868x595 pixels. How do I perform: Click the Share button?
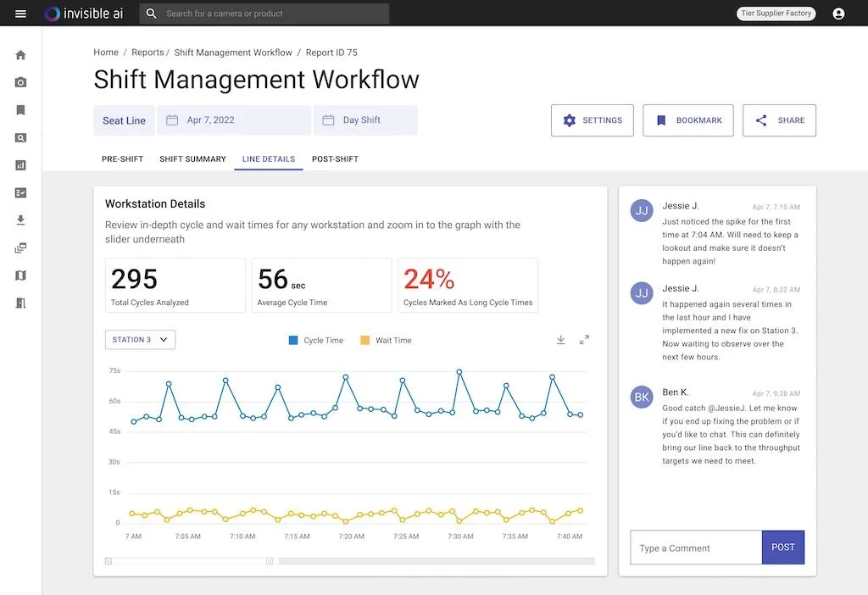click(779, 120)
